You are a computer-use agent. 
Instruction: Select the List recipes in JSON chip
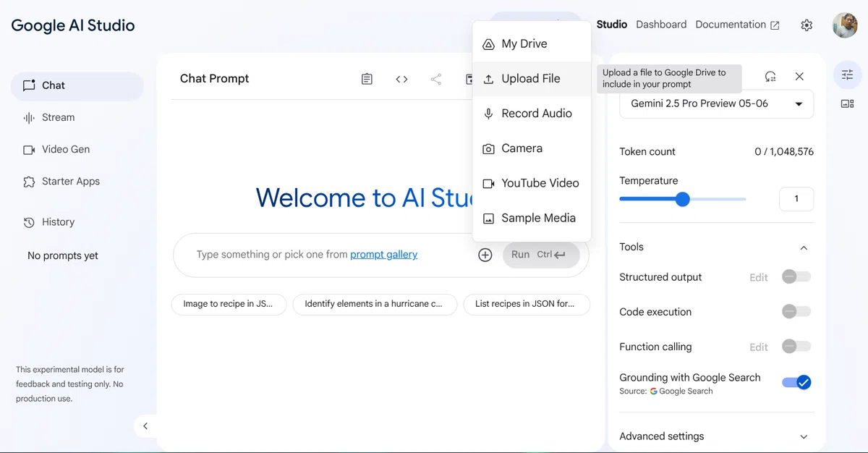click(527, 304)
